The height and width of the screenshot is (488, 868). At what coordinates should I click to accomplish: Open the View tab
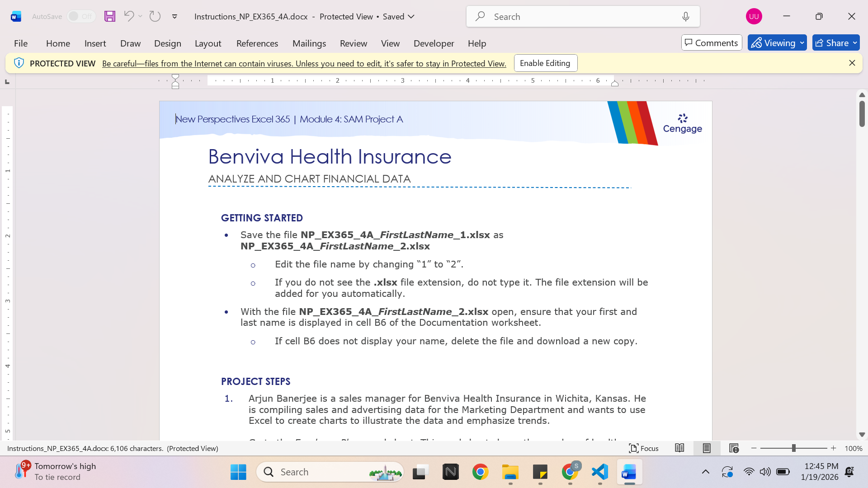pos(390,43)
